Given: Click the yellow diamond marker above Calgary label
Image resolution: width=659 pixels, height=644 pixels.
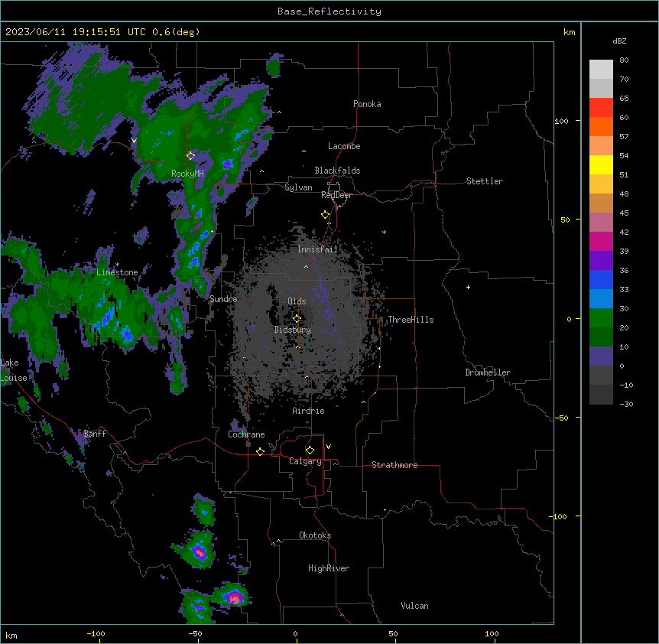Looking at the screenshot, I should tap(310, 450).
